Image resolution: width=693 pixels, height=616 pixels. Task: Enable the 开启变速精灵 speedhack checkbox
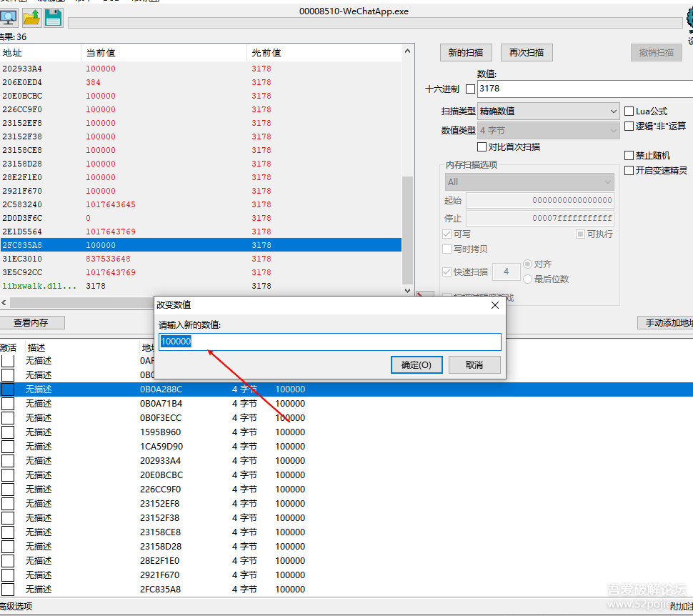(629, 171)
